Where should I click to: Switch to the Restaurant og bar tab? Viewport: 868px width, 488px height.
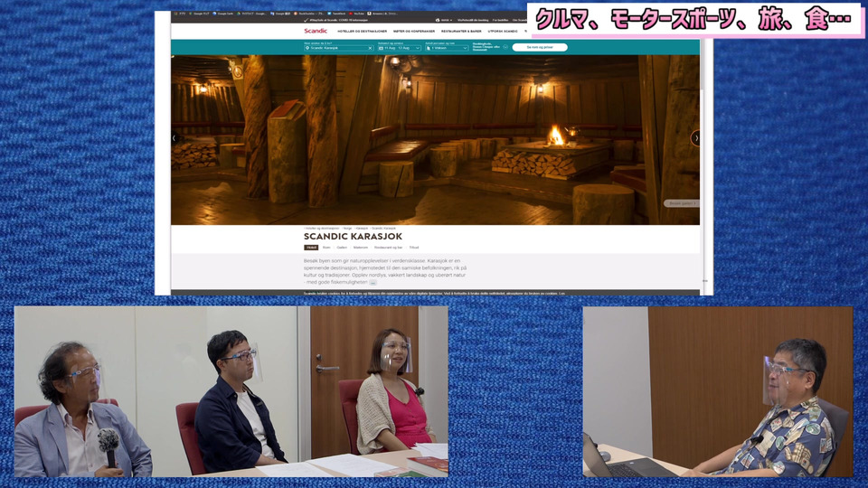coord(388,247)
